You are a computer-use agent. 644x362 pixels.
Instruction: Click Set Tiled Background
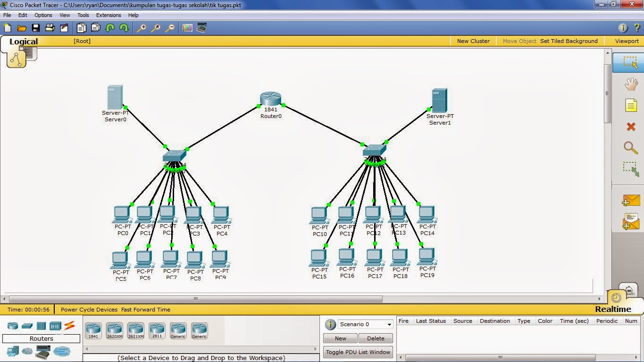[x=569, y=41]
